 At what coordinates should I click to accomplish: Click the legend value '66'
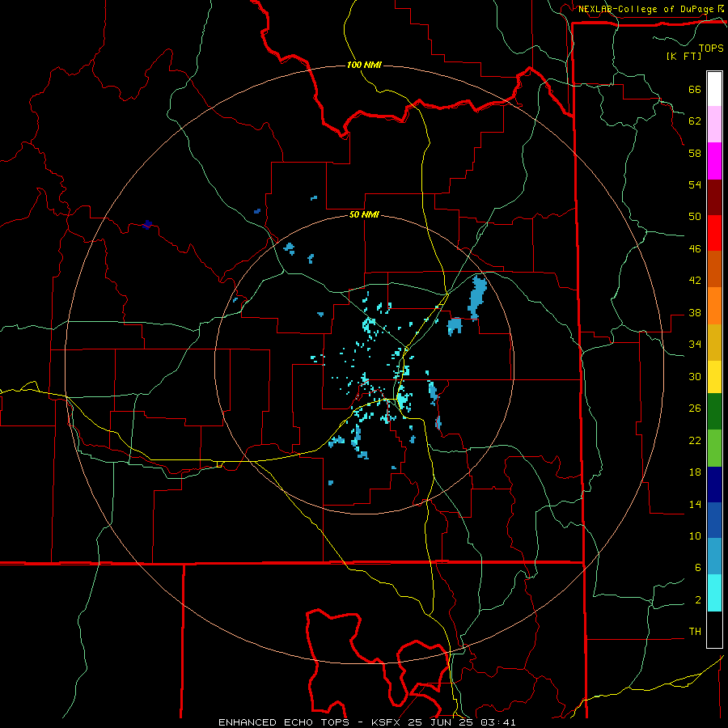[695, 90]
